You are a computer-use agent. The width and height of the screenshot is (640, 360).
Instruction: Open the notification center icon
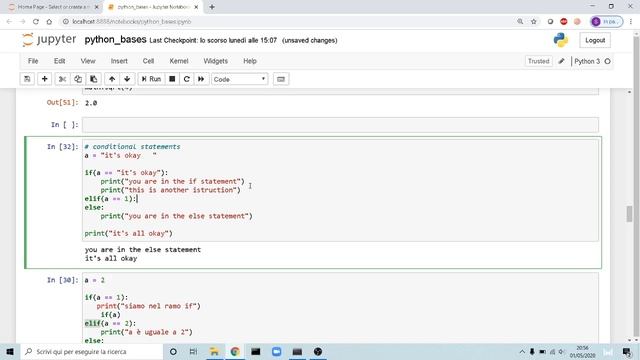coord(627,351)
